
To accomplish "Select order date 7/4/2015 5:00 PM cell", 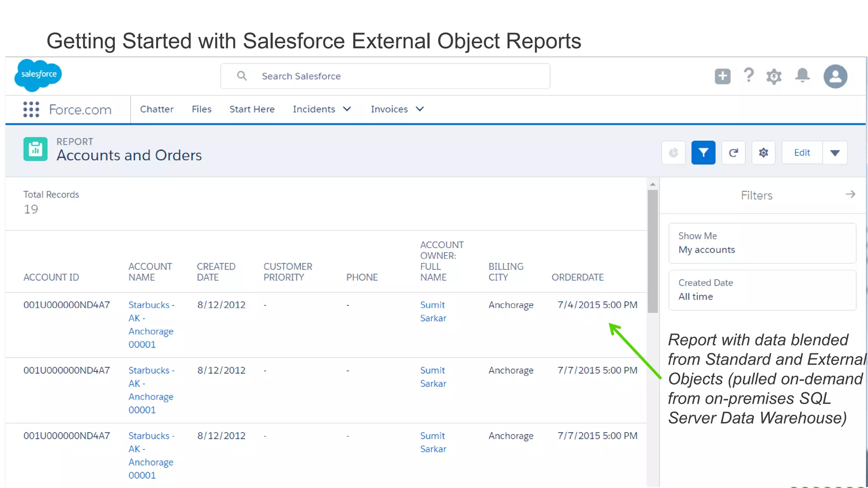I will pos(598,305).
